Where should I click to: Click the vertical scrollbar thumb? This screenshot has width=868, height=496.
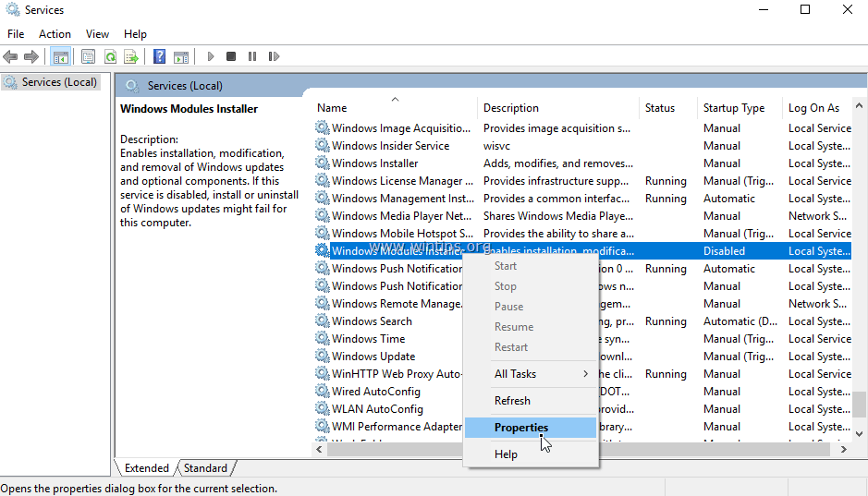click(x=859, y=405)
